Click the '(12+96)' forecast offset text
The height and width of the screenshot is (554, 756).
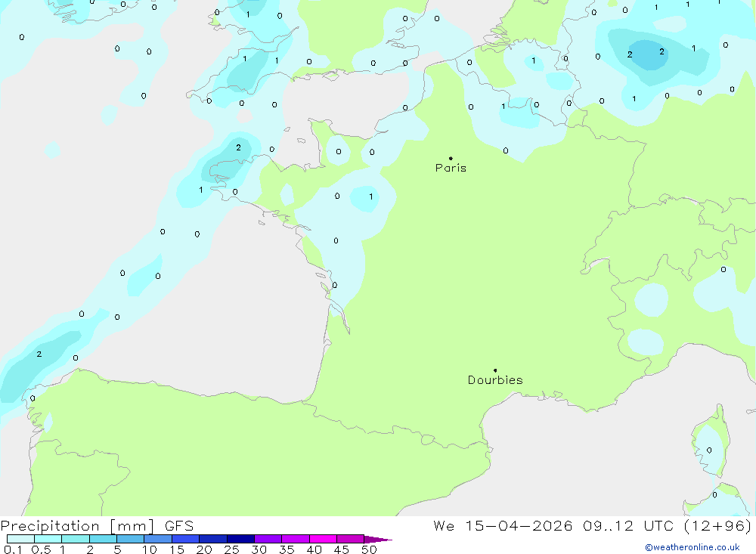click(x=718, y=526)
